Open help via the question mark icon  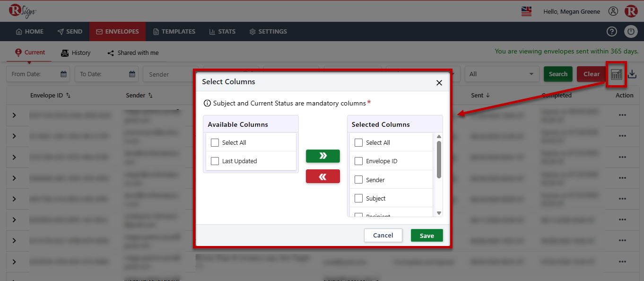(612, 32)
